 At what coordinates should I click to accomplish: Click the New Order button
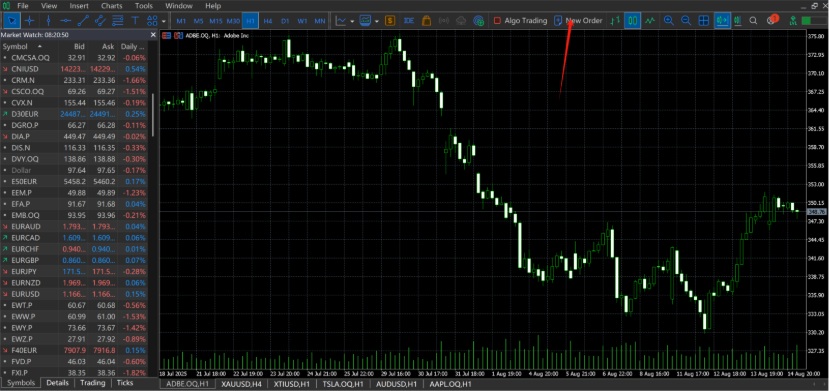point(578,21)
